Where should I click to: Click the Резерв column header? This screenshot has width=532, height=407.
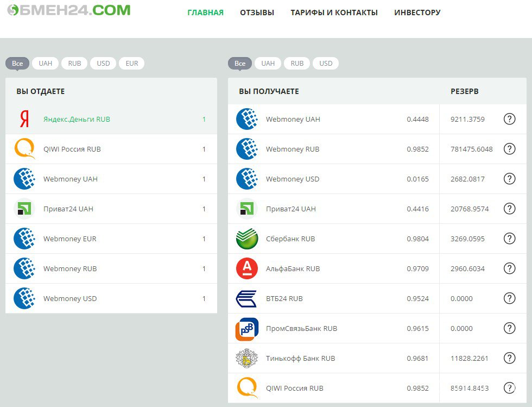coord(465,91)
